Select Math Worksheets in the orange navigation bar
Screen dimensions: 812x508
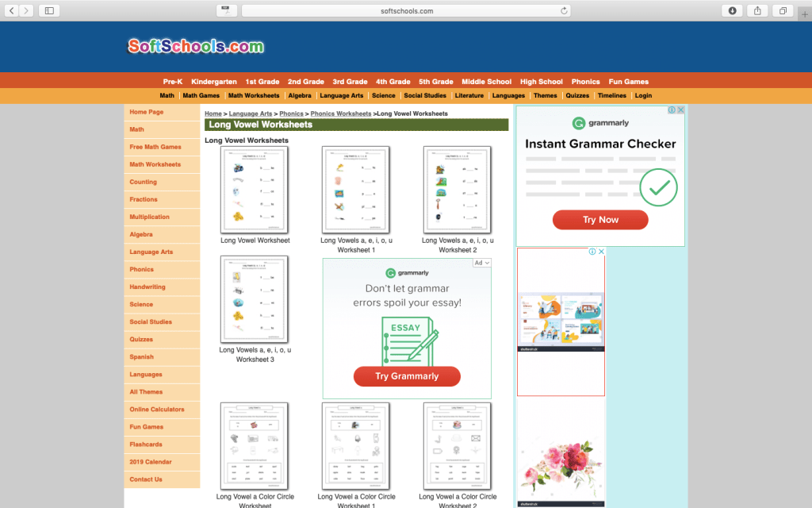coord(254,95)
